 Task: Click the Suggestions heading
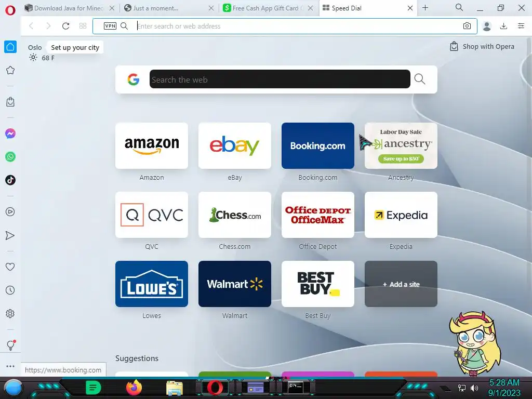pyautogui.click(x=137, y=358)
